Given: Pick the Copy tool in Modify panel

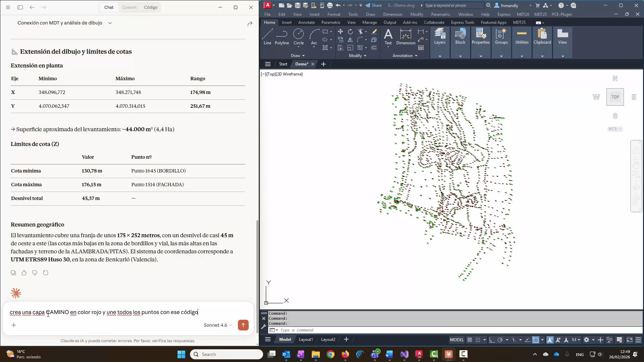Looking at the screenshot, I should pos(340,40).
